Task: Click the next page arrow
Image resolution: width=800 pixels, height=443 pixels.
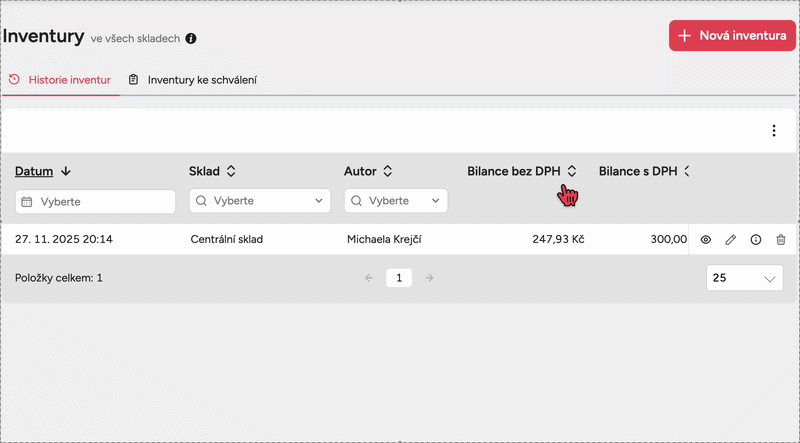Action: click(430, 278)
